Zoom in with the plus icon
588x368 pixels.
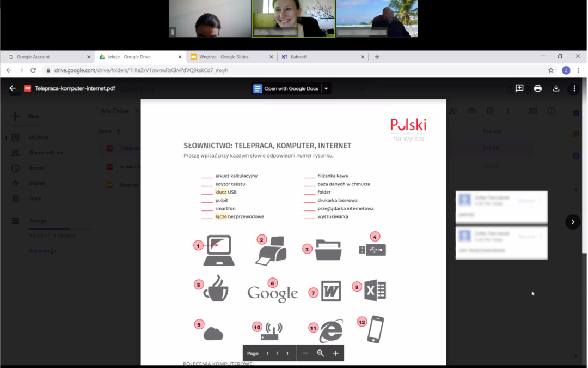[336, 353]
